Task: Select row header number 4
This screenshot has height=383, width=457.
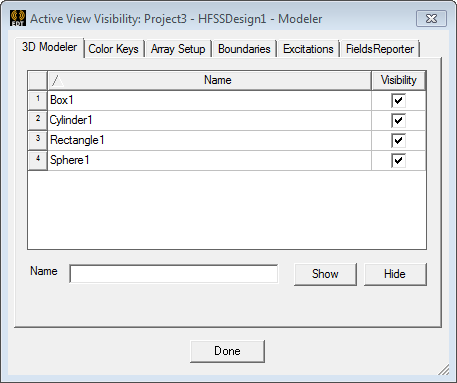Action: click(x=38, y=160)
